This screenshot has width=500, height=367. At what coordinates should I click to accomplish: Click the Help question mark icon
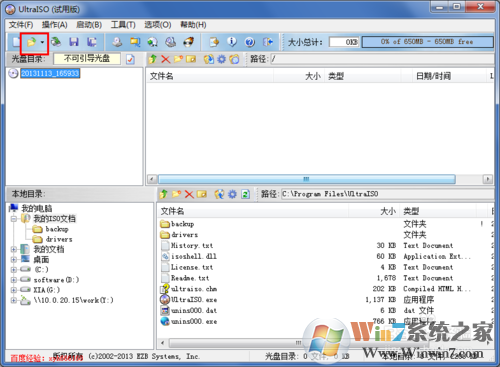(x=250, y=42)
